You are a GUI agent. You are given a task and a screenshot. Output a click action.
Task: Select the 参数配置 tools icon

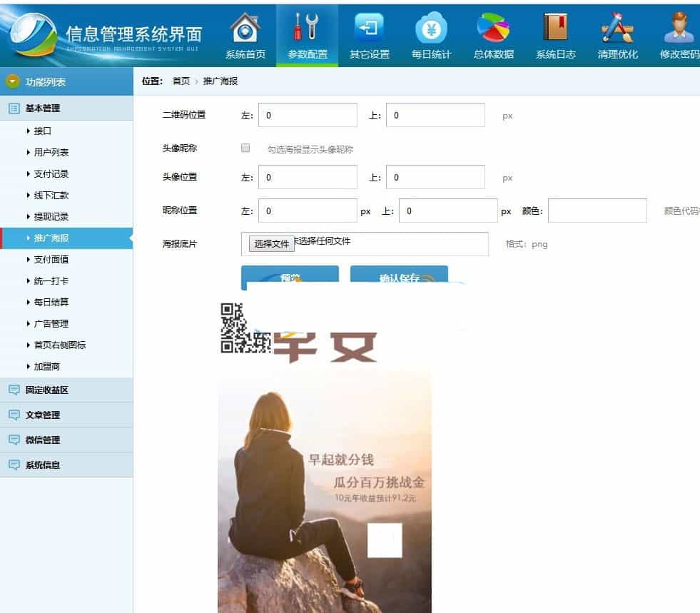[x=307, y=27]
